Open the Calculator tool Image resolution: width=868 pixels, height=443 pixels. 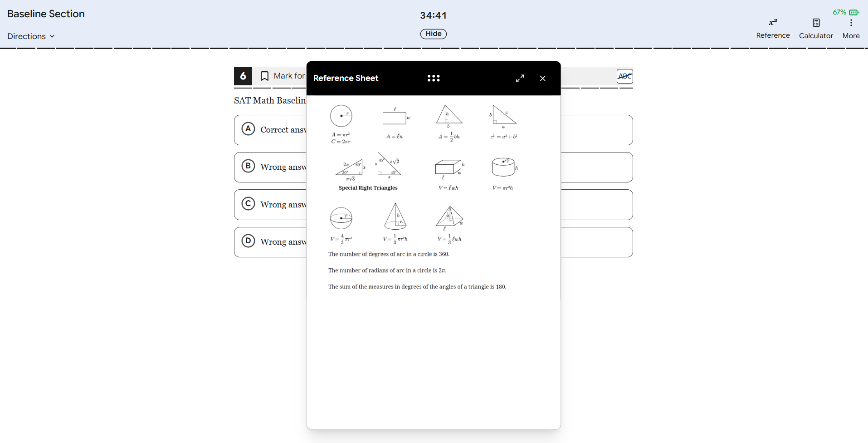[815, 28]
